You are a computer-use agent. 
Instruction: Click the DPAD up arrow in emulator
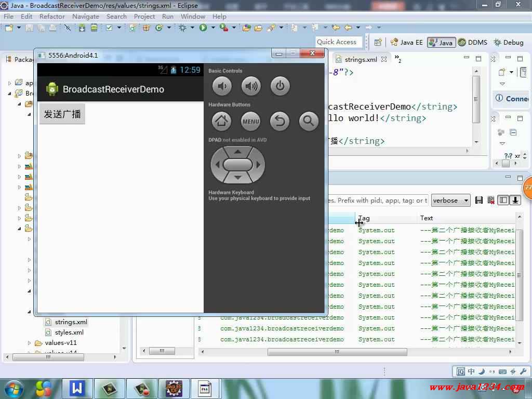point(238,152)
